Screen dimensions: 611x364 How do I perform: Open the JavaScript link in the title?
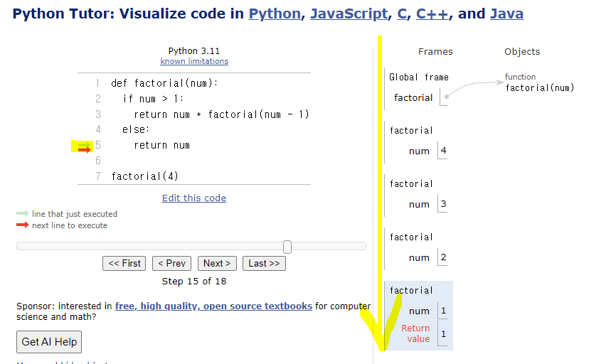[x=349, y=14]
